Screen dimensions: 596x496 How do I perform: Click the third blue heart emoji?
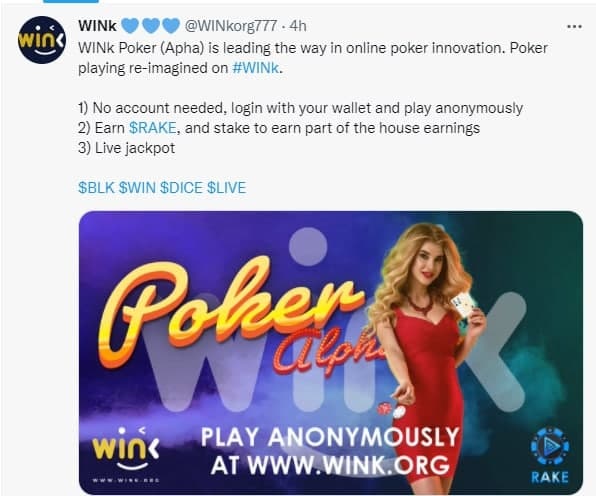[x=171, y=26]
